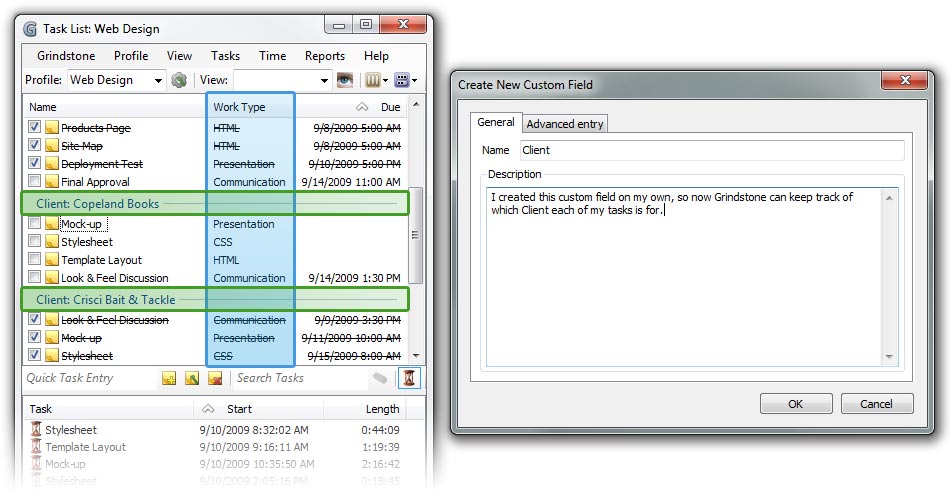This screenshot has width=950, height=498.
Task: Click the hourglass timer icon by search
Action: point(410,378)
